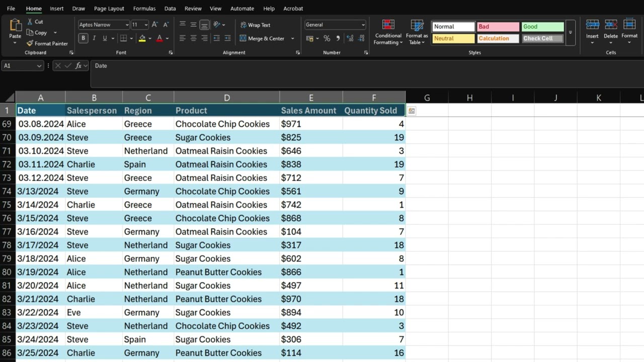This screenshot has height=362, width=644.
Task: Open Number group dialog launcher
Action: tap(366, 53)
